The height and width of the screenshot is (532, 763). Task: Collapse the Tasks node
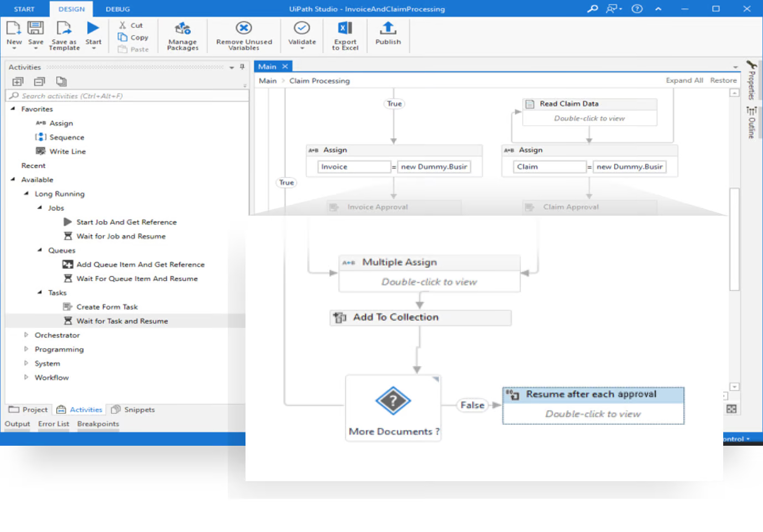tap(39, 292)
